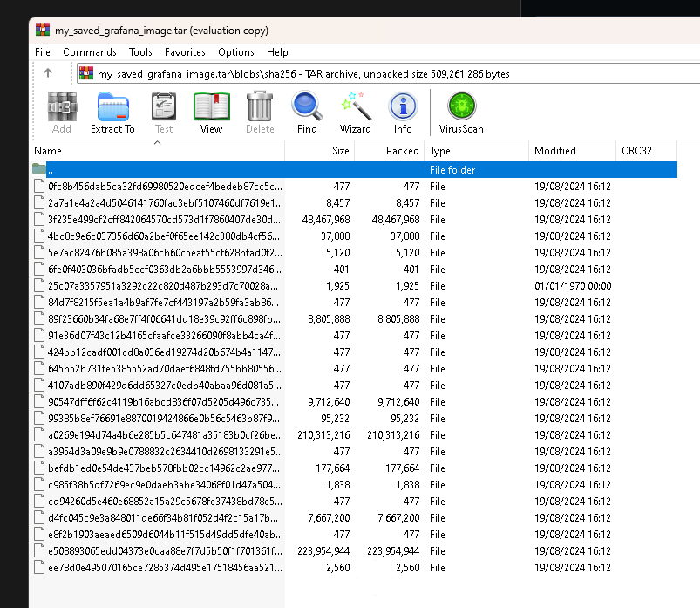Click the size value 7,667,200
The height and width of the screenshot is (608, 700).
pyautogui.click(x=329, y=518)
